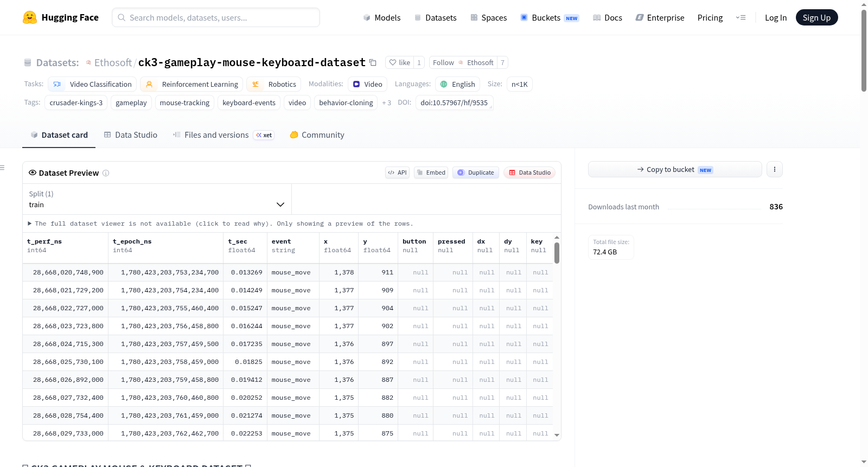This screenshot has width=868, height=467.
Task: Click the Ethosoft owner link in title
Action: [113, 62]
